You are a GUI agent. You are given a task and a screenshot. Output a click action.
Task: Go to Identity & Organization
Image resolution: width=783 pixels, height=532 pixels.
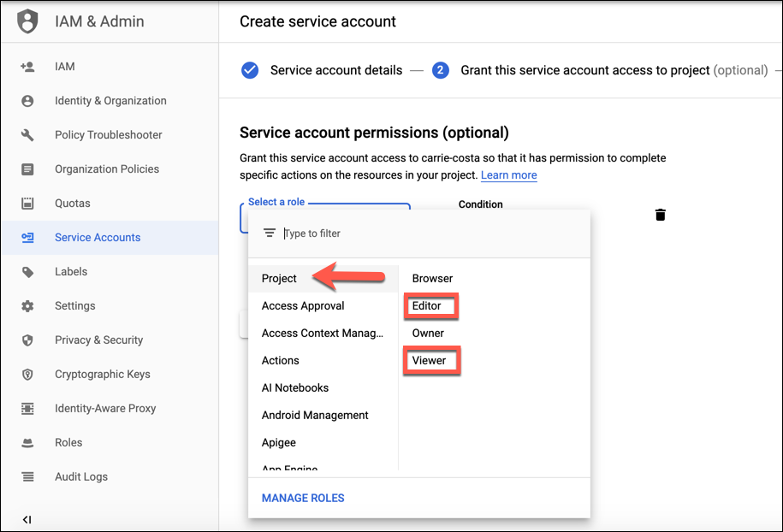click(110, 101)
